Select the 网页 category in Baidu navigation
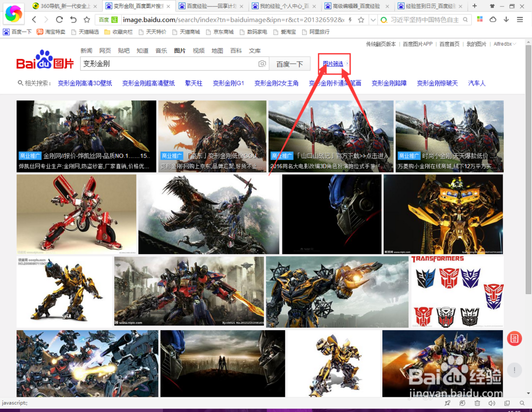Viewport: 532px width, 412px height. click(105, 51)
